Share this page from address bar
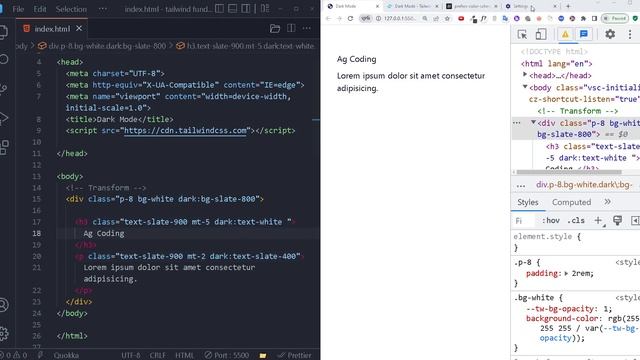The image size is (640, 360). (436, 18)
